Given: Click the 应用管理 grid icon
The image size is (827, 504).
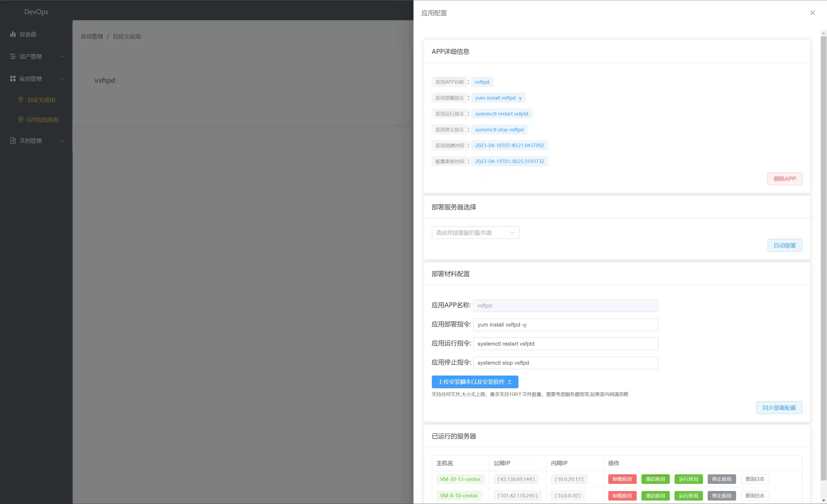Looking at the screenshot, I should [x=13, y=78].
